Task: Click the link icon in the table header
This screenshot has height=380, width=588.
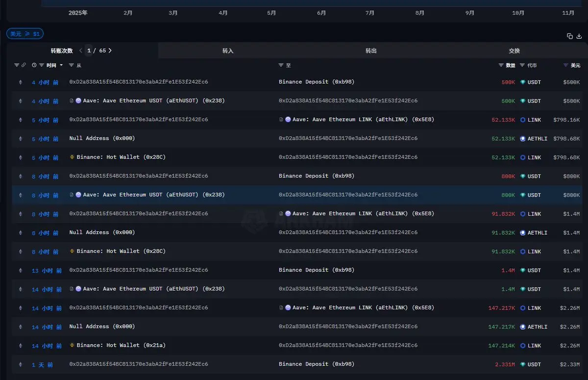Action: (24, 65)
